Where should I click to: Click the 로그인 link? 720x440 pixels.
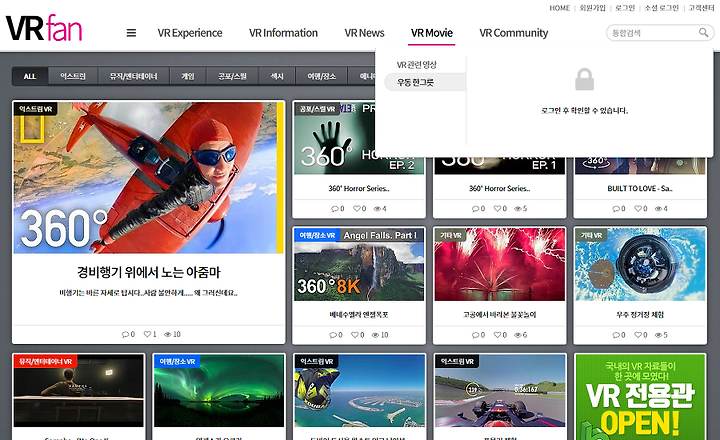[625, 8]
